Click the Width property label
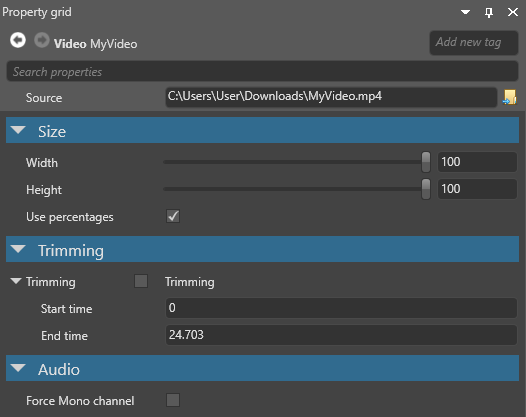Image resolution: width=526 pixels, height=417 pixels. pos(42,163)
